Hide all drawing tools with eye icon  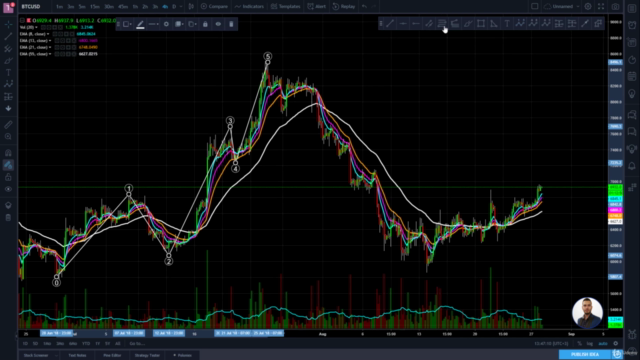8,189
